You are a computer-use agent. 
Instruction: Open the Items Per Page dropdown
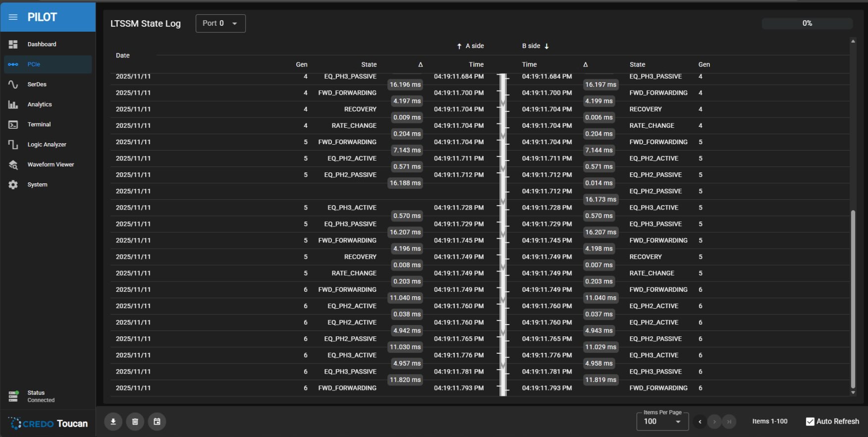tap(662, 422)
